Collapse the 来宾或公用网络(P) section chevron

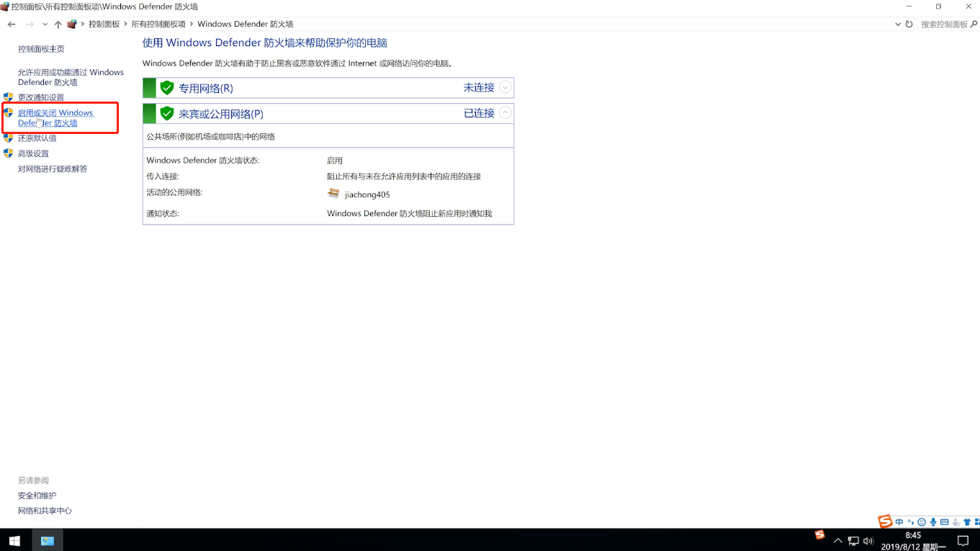(x=505, y=112)
